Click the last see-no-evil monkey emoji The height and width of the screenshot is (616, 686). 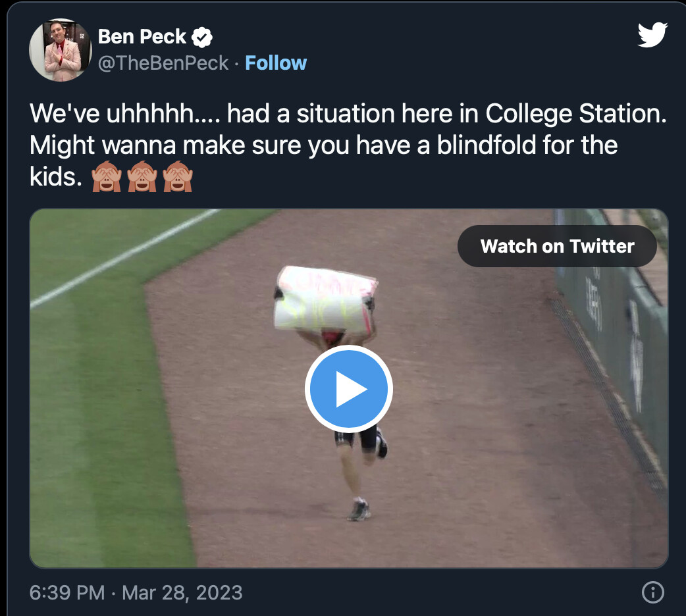(177, 177)
